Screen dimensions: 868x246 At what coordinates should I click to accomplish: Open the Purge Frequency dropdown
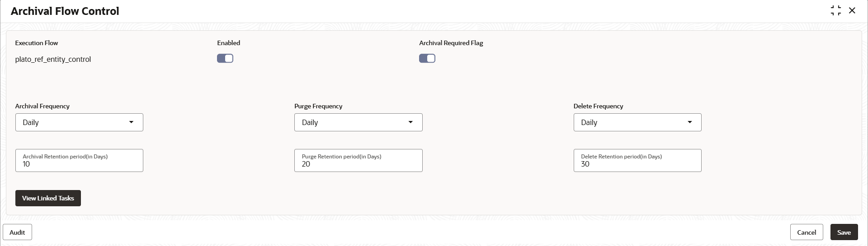[358, 122]
